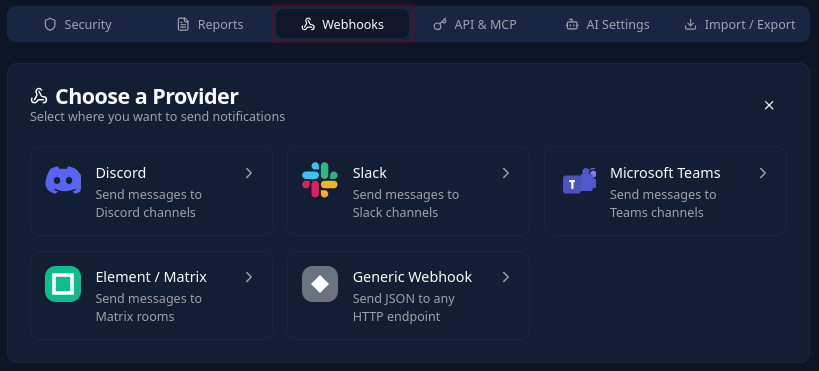The height and width of the screenshot is (371, 819).
Task: Click the "Choose a Provider" heading
Action: tap(147, 96)
